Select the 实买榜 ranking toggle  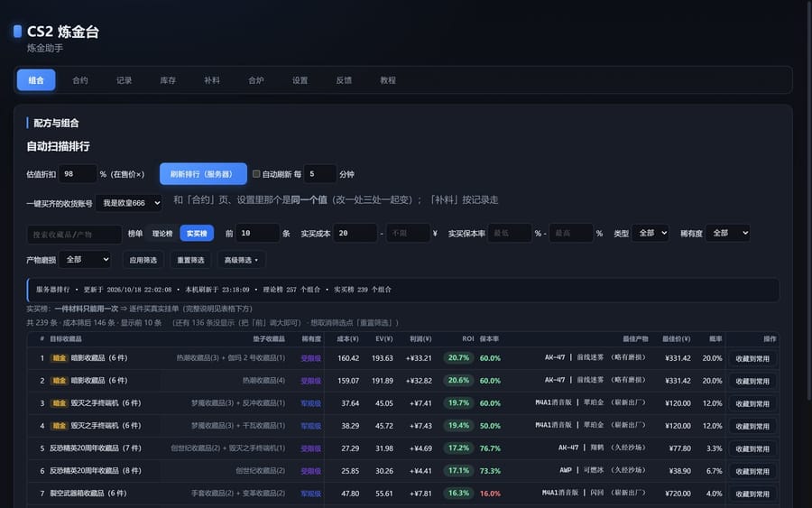(x=197, y=234)
